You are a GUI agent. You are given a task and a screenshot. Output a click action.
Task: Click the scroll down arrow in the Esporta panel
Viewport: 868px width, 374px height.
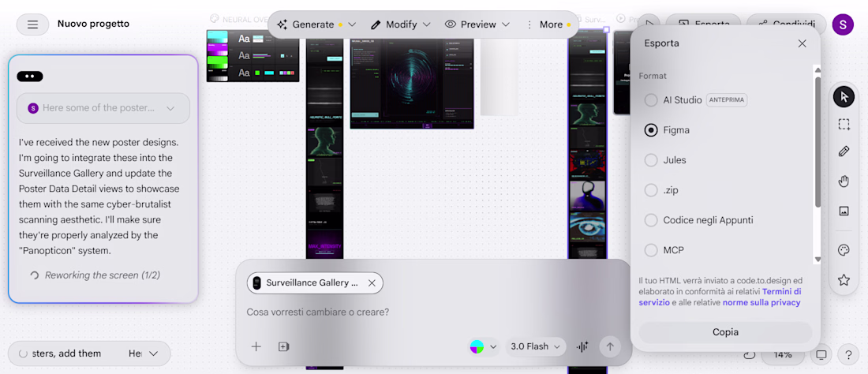pos(817,260)
